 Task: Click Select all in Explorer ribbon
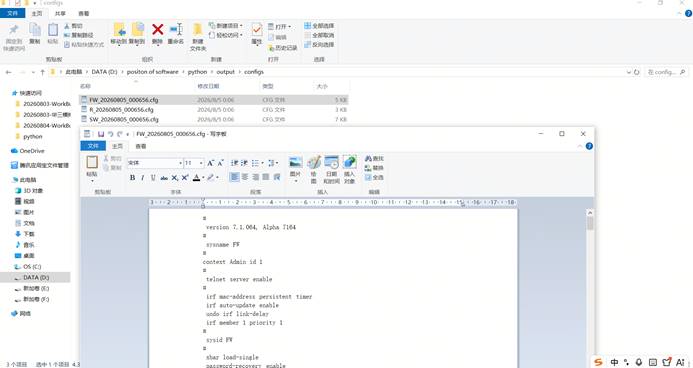click(x=319, y=26)
